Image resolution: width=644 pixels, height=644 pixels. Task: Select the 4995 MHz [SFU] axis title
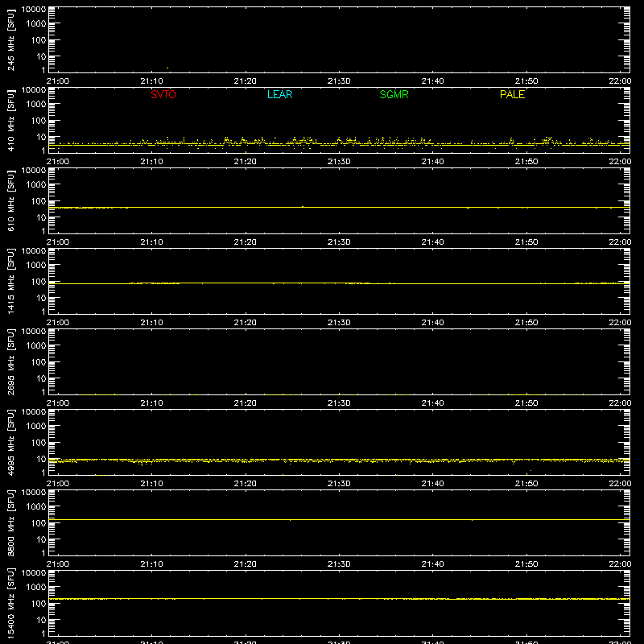[x=11, y=443]
